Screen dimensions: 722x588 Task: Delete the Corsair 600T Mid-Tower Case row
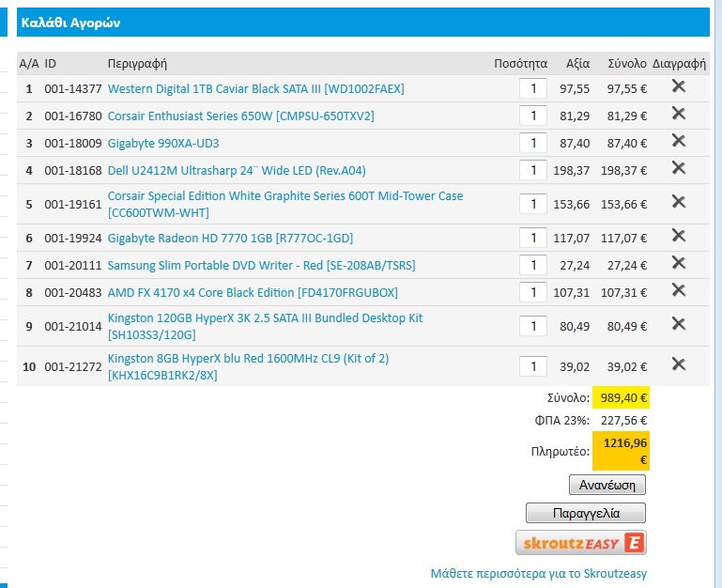(x=679, y=202)
